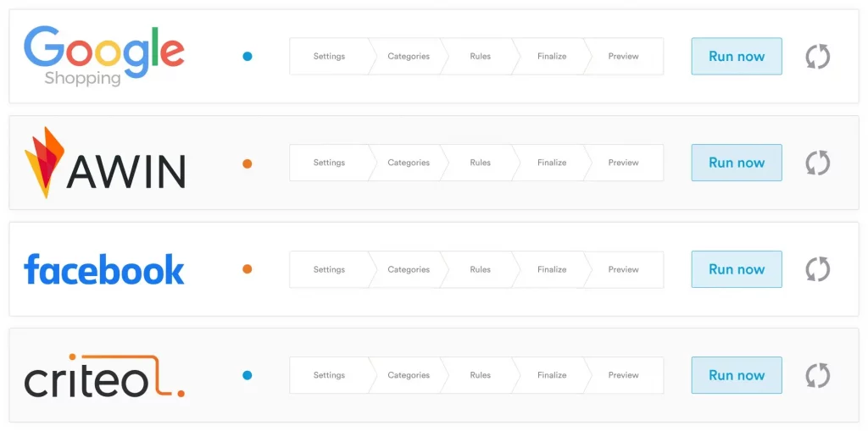This screenshot has width=868, height=431.
Task: Open Finalize step for Google Shopping
Action: [x=552, y=56]
